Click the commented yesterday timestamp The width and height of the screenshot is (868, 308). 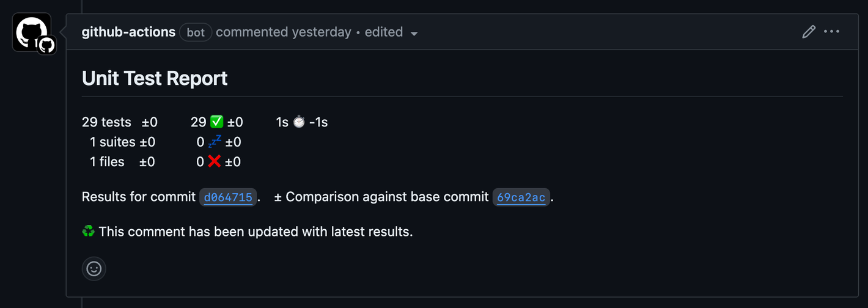click(284, 32)
